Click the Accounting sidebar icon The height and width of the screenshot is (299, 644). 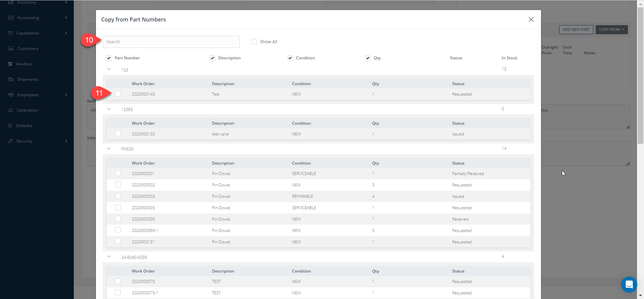click(x=11, y=18)
